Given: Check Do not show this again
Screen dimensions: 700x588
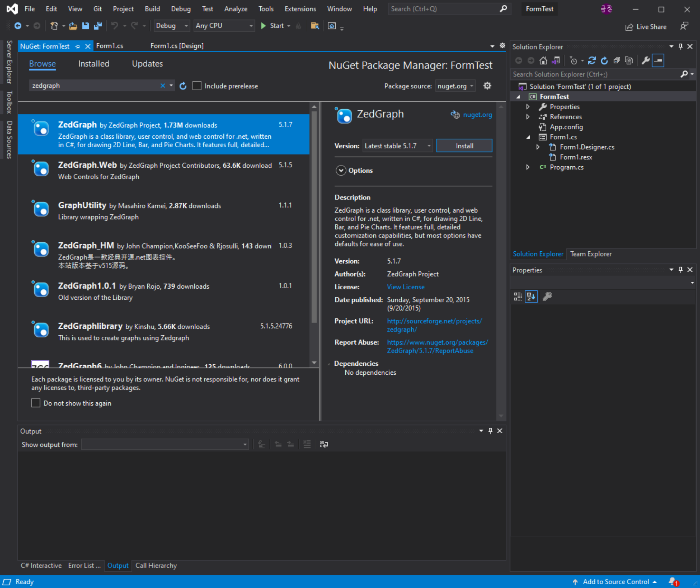Looking at the screenshot, I should coord(36,403).
